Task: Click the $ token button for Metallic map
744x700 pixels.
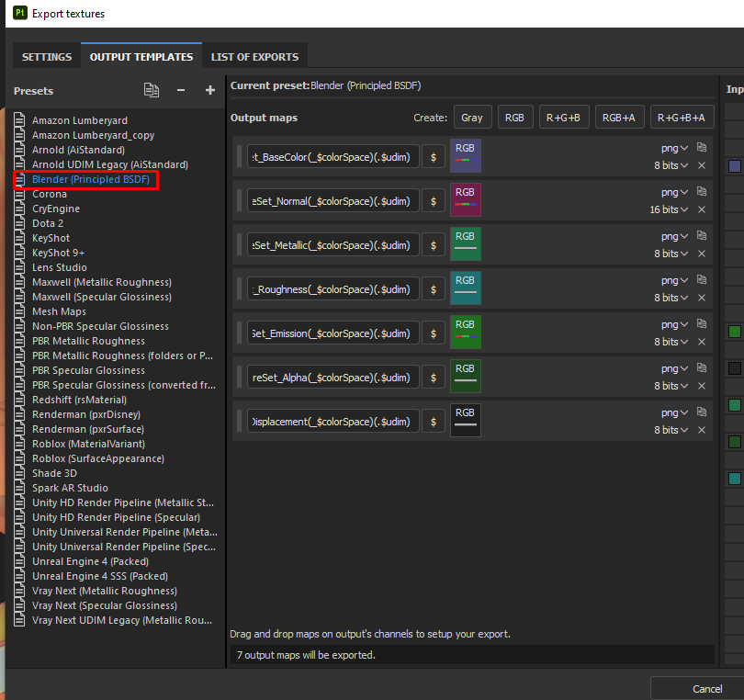Action: point(434,245)
